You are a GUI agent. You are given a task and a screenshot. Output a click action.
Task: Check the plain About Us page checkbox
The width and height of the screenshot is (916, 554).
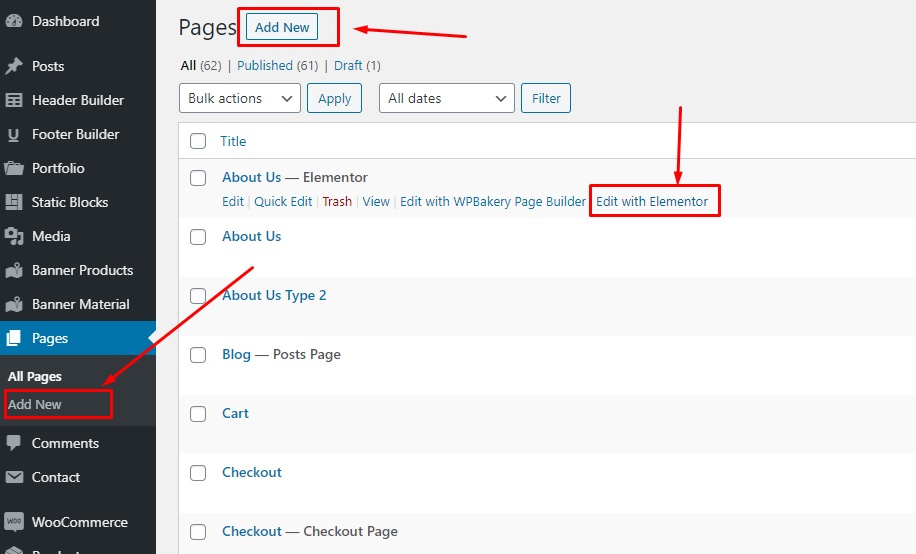(198, 237)
